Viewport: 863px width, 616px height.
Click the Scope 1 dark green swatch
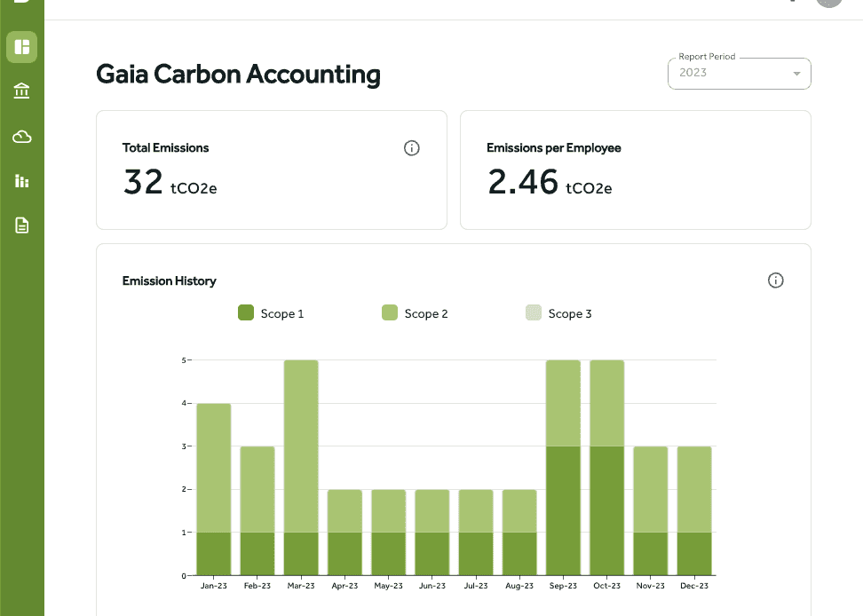[246, 313]
